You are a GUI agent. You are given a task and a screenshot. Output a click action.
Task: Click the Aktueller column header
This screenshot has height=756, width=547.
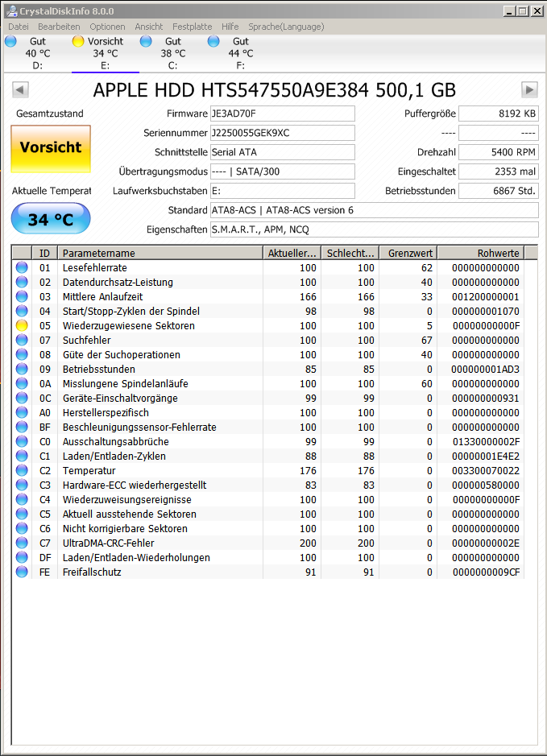click(292, 253)
